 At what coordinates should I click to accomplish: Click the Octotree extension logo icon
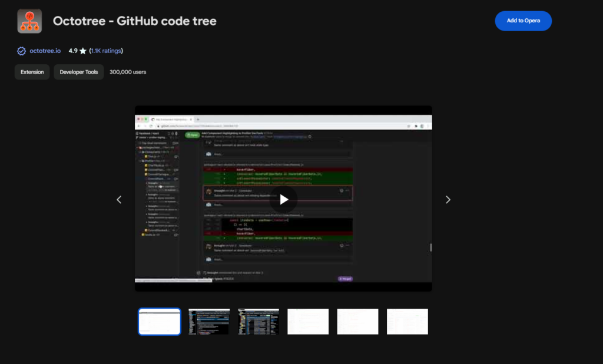tap(29, 21)
